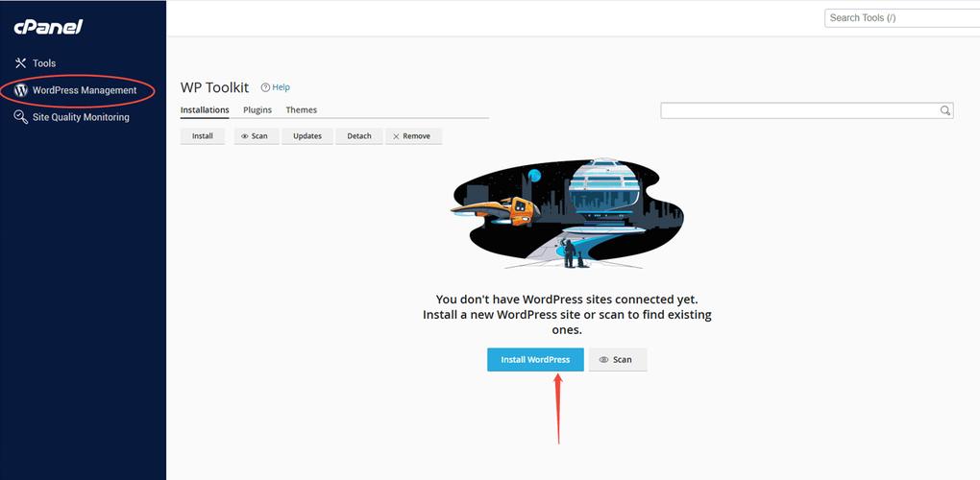Focus the Search Tools input field
980x480 pixels.
(x=902, y=18)
